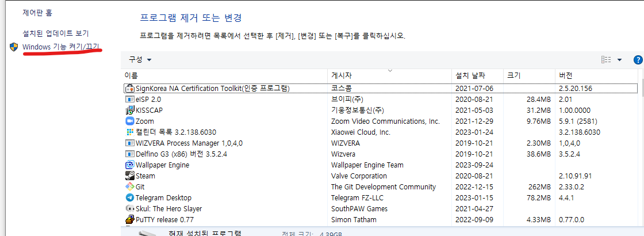Click version 2.5.20.156

pos(576,89)
